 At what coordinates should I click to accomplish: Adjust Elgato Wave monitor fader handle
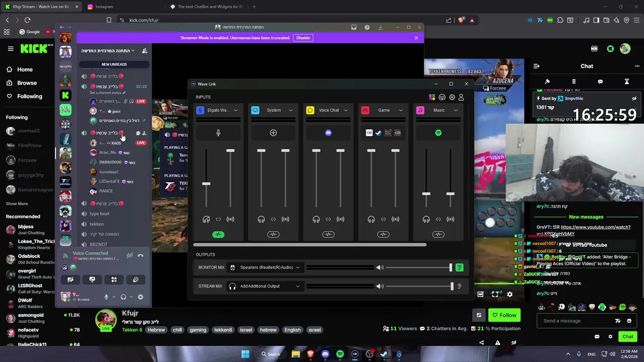[x=206, y=184]
